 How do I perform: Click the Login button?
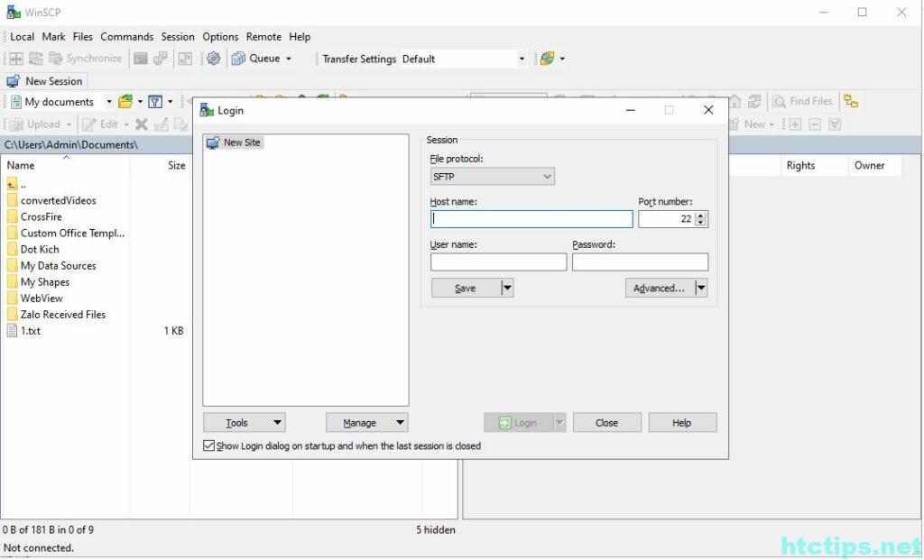coord(519,422)
